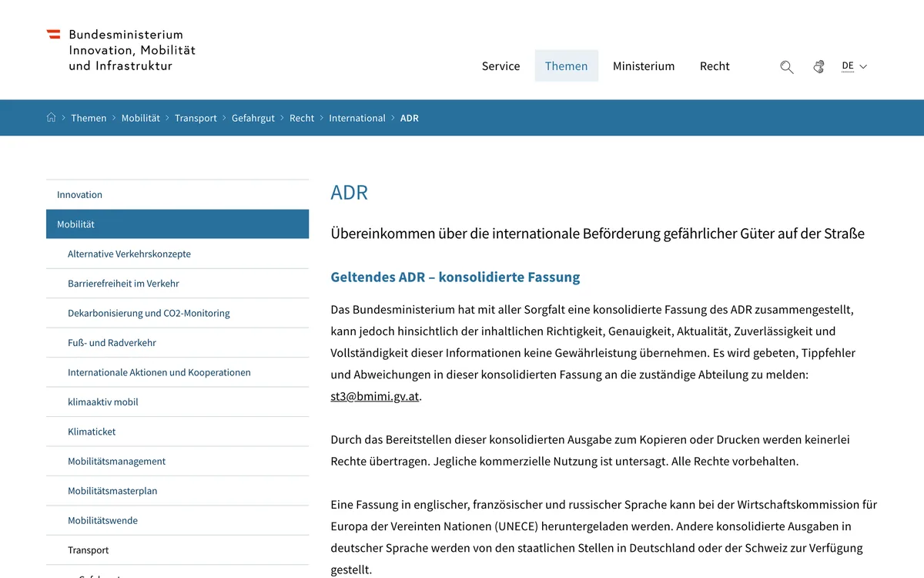
Task: Open Dekarbonisierung und CO2-Monitoring link
Action: pyautogui.click(x=177, y=314)
